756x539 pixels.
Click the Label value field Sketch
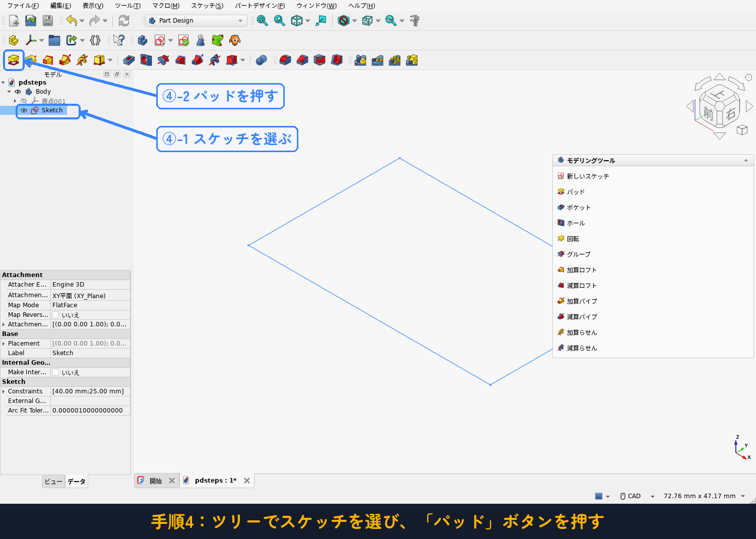pyautogui.click(x=90, y=353)
